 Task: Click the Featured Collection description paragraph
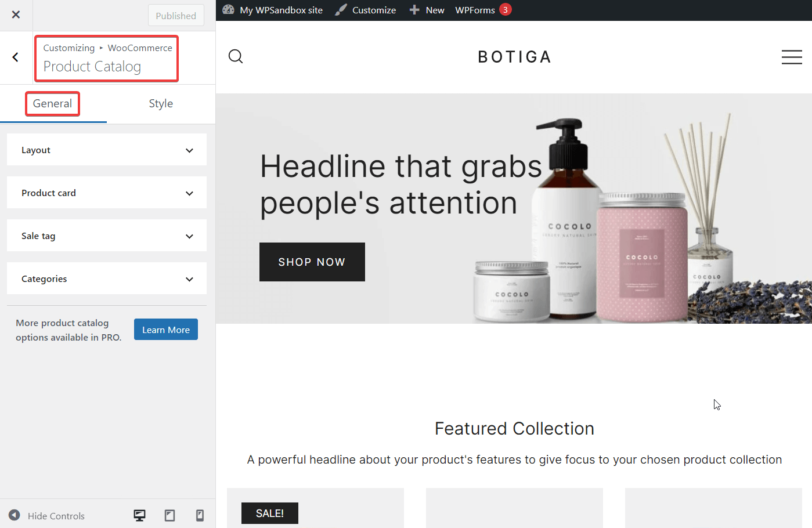514,460
